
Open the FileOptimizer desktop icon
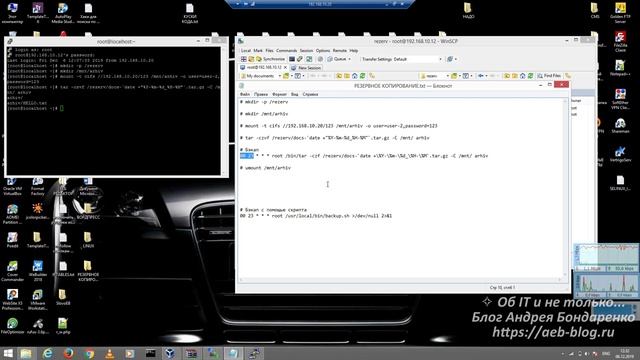pos(12,327)
